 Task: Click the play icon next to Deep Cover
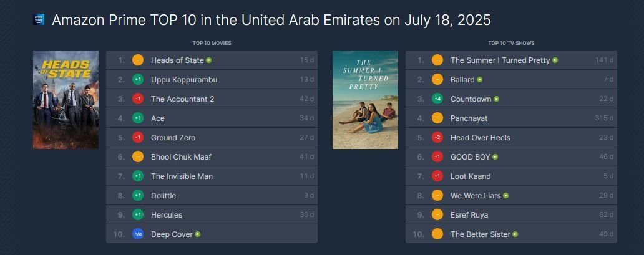coord(198,234)
